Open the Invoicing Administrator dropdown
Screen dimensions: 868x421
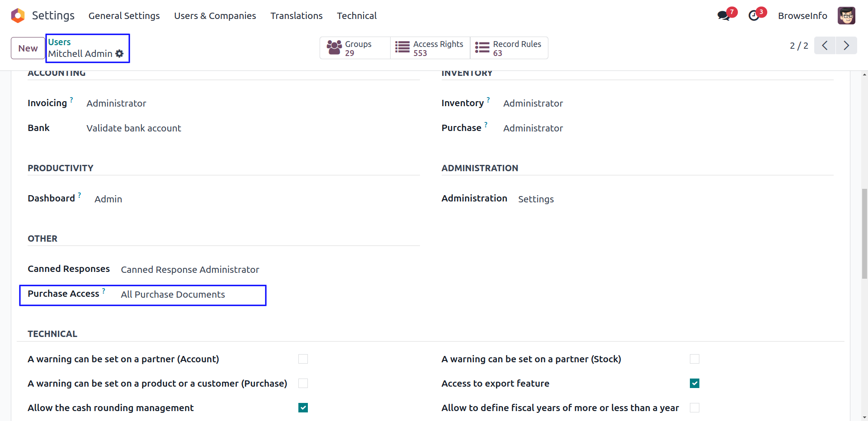pyautogui.click(x=116, y=103)
